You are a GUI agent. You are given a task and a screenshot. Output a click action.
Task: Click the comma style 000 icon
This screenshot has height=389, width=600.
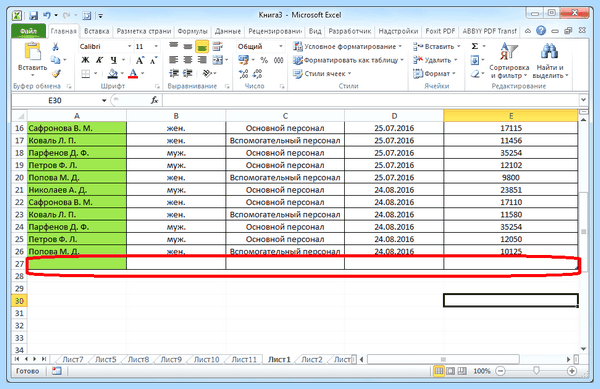[x=278, y=60]
